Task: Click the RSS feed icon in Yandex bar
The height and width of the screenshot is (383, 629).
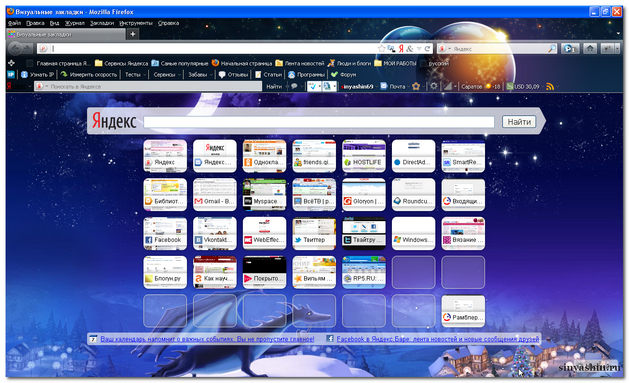Action: coord(550,86)
